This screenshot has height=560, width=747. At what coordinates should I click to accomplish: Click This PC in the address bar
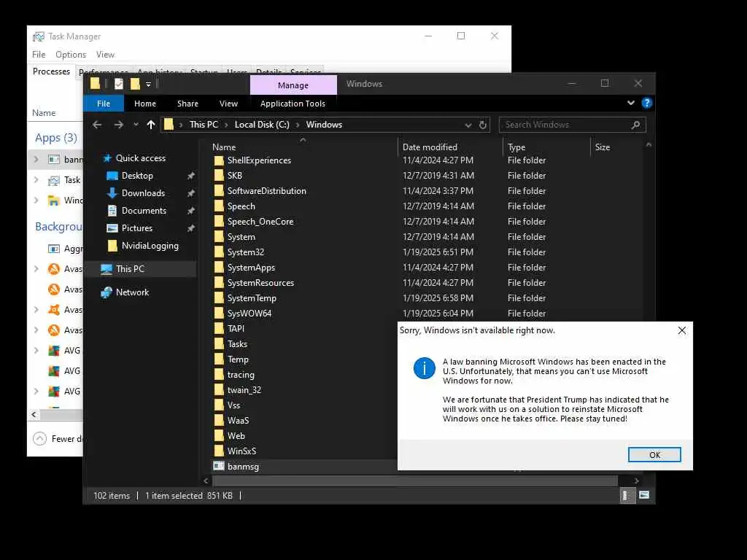point(204,125)
